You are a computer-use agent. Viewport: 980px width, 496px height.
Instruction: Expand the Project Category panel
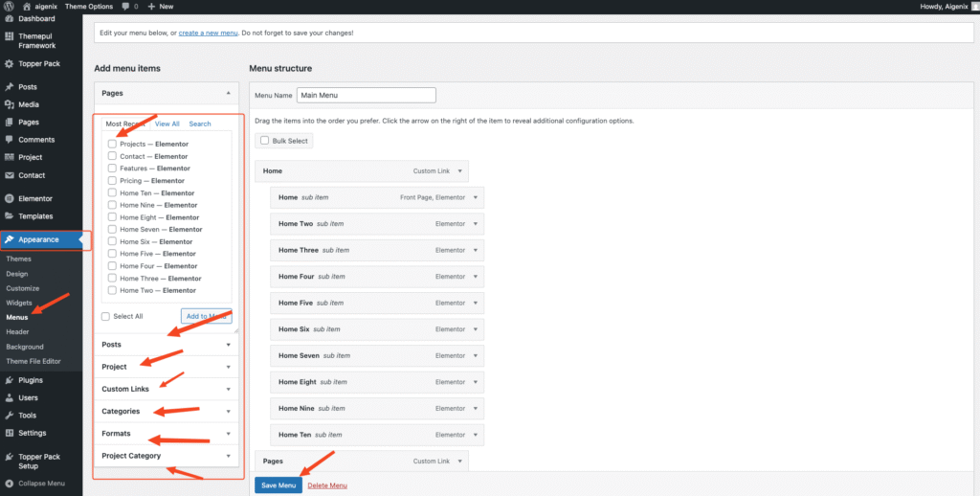[228, 456]
